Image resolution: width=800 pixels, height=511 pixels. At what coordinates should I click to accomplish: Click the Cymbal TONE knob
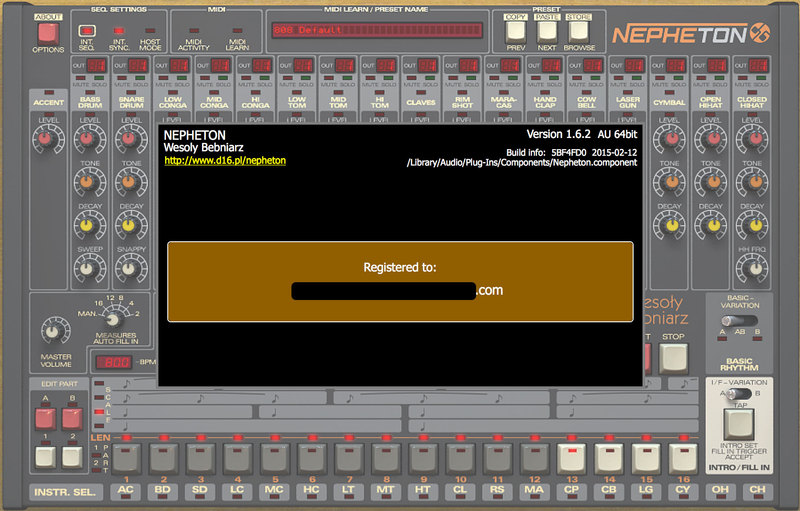669,182
